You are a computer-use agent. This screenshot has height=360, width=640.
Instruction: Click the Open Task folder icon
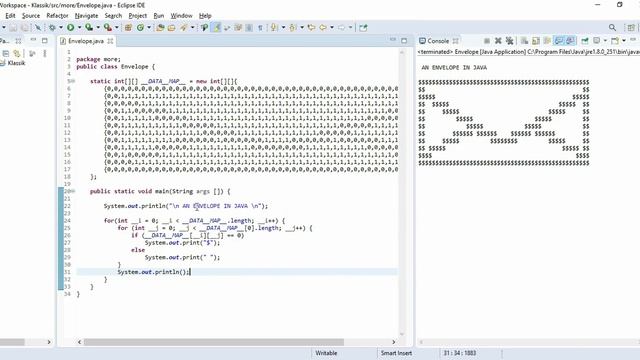tap(171, 28)
